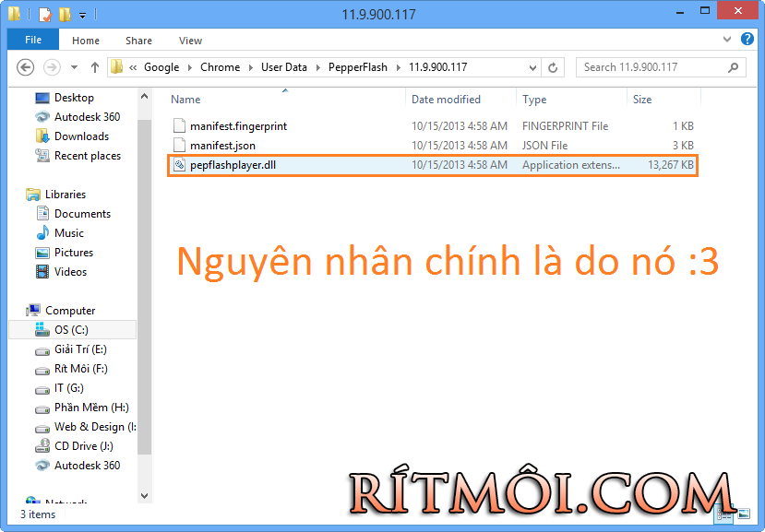The height and width of the screenshot is (532, 765).
Task: Open Autodesk 360 below the CD Drive
Action: [87, 466]
